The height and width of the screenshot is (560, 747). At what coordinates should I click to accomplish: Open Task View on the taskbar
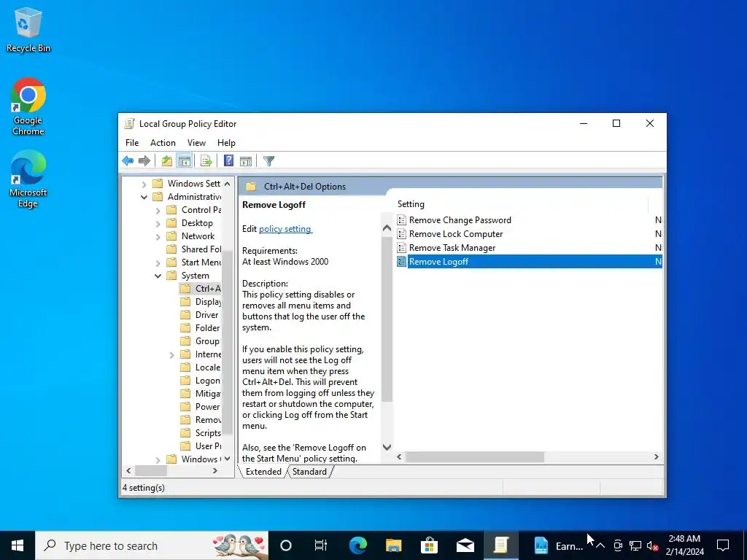tap(321, 545)
